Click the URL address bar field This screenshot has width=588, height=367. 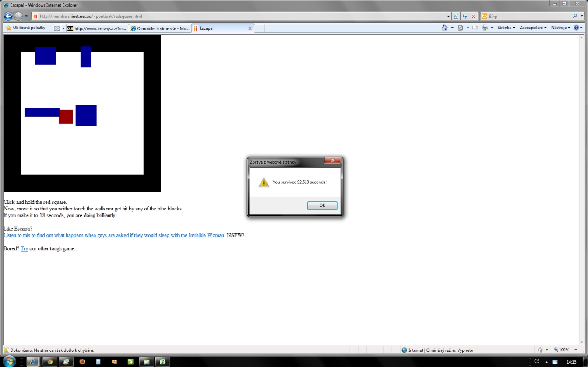click(241, 16)
